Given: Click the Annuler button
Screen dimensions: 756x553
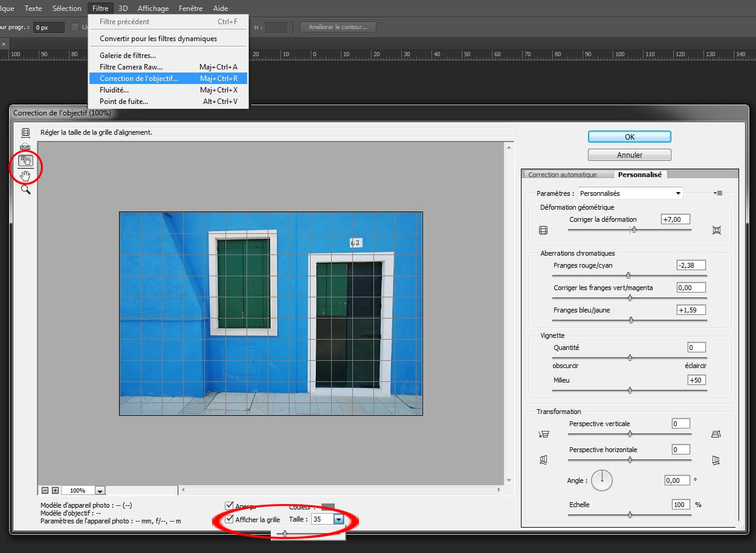Looking at the screenshot, I should click(629, 155).
